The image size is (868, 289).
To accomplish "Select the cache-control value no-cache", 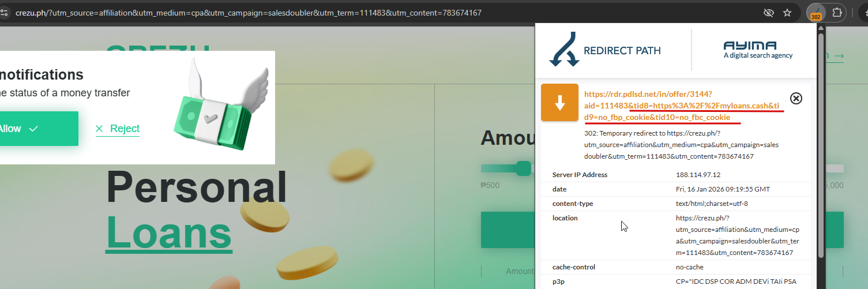I will (690, 267).
